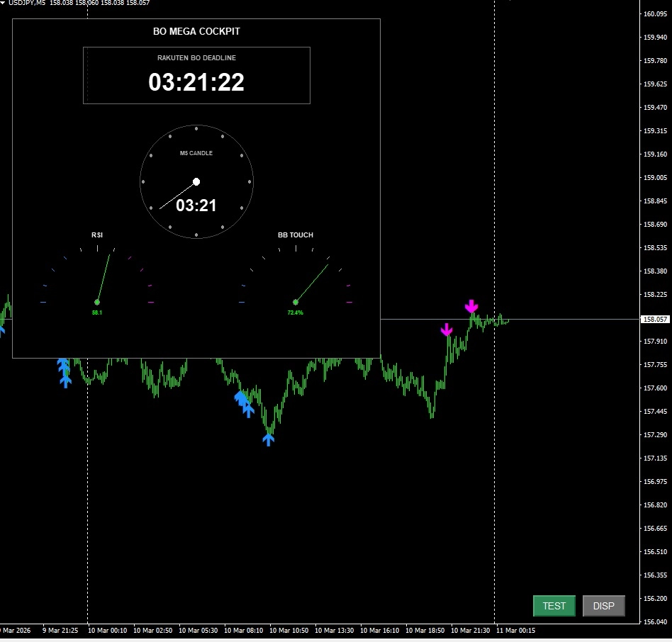This screenshot has height=642, width=672.
Task: Click the 10 Mar 00:10 time axis label
Action: point(108,631)
